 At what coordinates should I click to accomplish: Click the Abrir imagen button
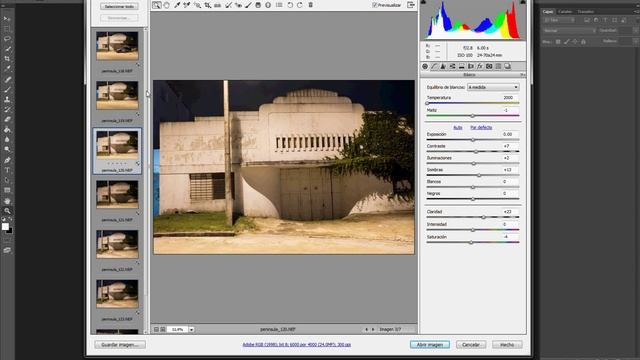click(430, 345)
